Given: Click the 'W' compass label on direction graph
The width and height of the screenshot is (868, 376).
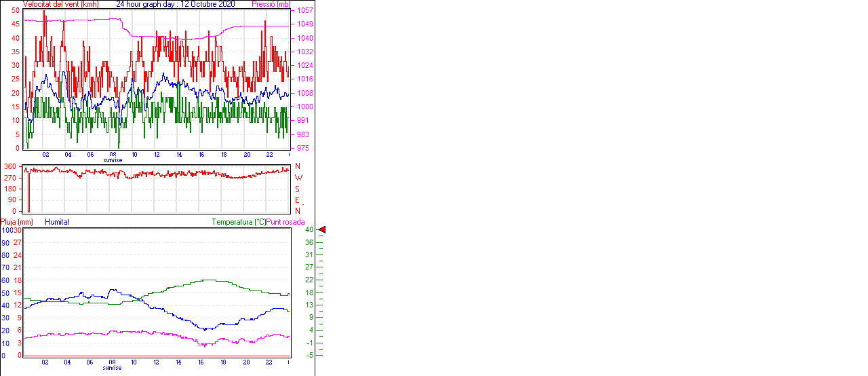Looking at the screenshot, I should tap(298, 178).
